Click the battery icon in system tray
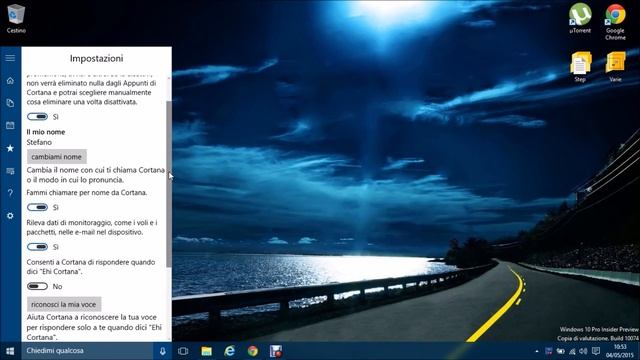Viewport: 640px width, 360px height. [560, 351]
